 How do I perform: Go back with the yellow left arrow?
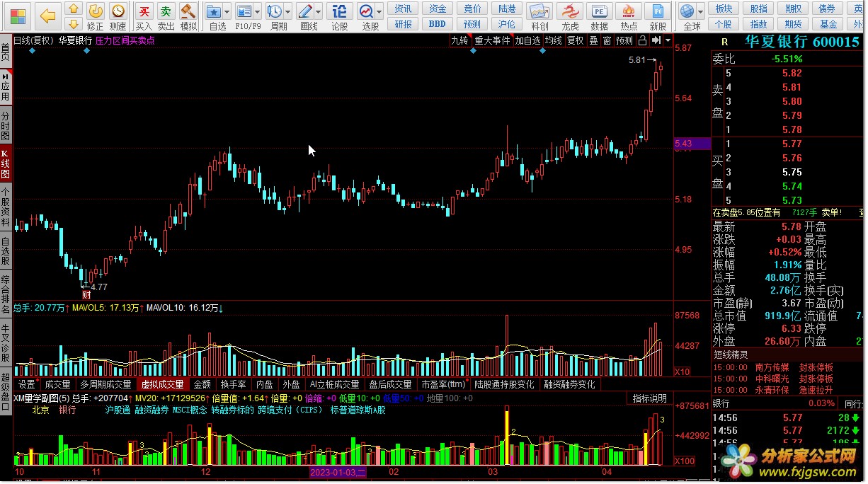47,15
